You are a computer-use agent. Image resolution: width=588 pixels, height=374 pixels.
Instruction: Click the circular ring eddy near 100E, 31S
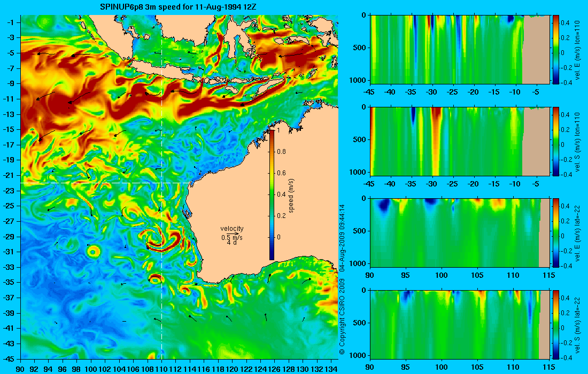93,251
